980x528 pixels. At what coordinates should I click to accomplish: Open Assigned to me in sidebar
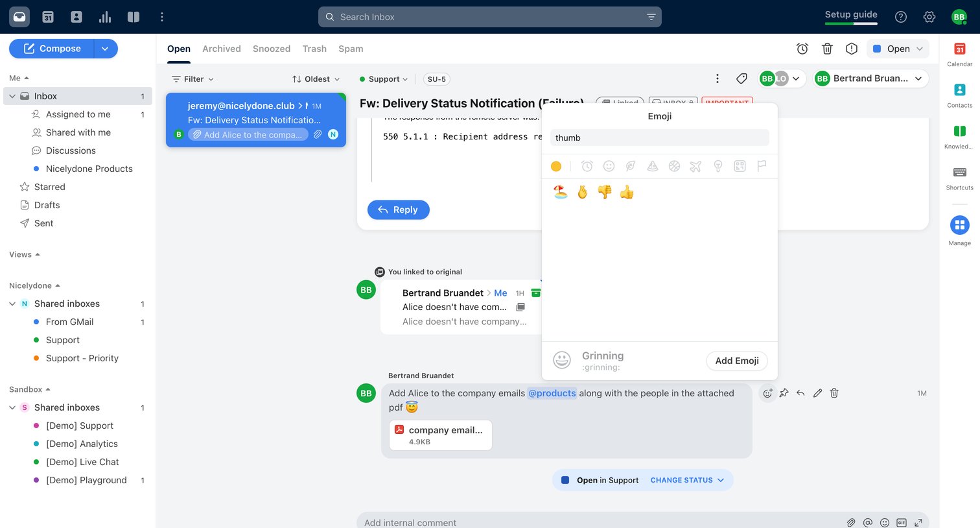pos(78,114)
